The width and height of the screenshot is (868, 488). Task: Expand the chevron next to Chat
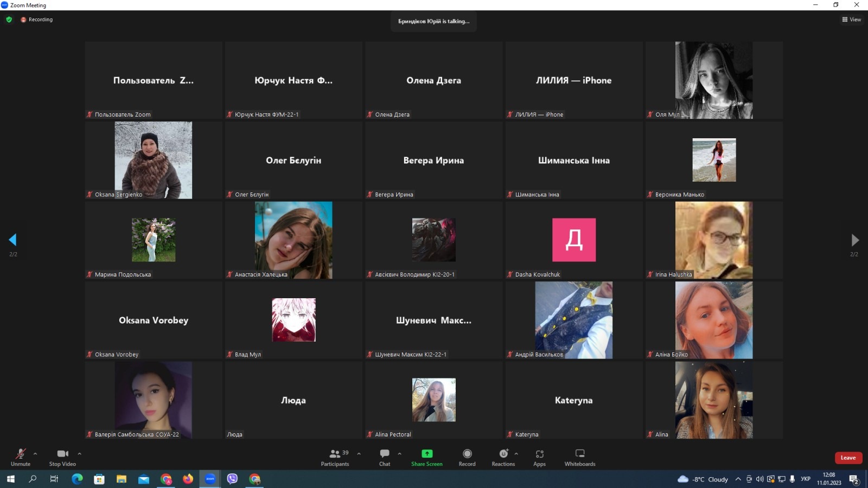click(x=400, y=453)
